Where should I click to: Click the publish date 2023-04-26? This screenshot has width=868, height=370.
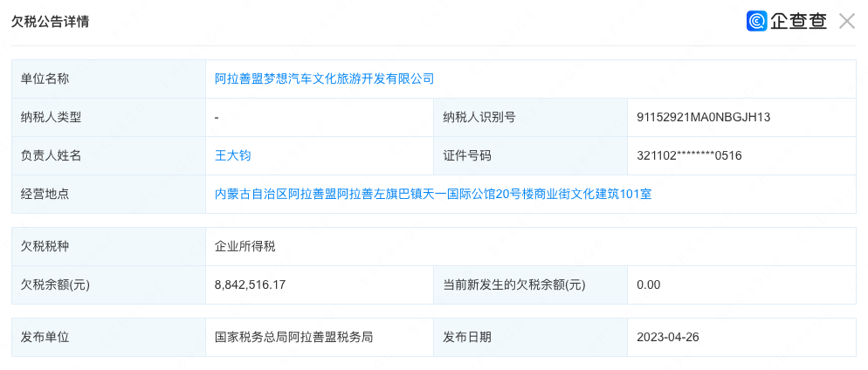click(669, 337)
